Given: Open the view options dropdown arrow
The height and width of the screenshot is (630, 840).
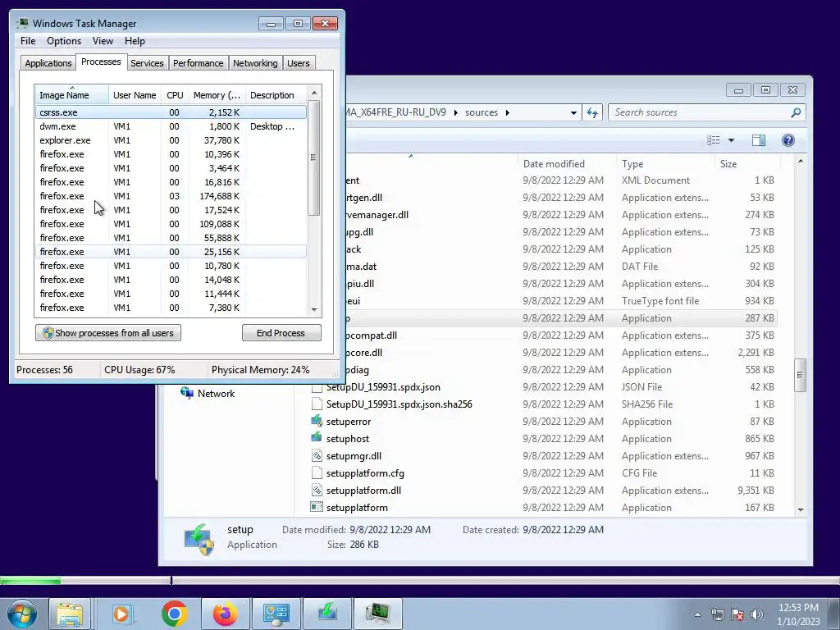Looking at the screenshot, I should (x=731, y=140).
